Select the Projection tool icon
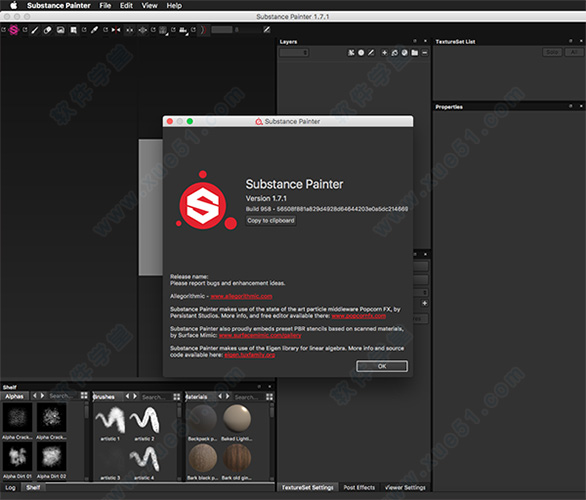Screen dimensions: 586x500 [61, 30]
